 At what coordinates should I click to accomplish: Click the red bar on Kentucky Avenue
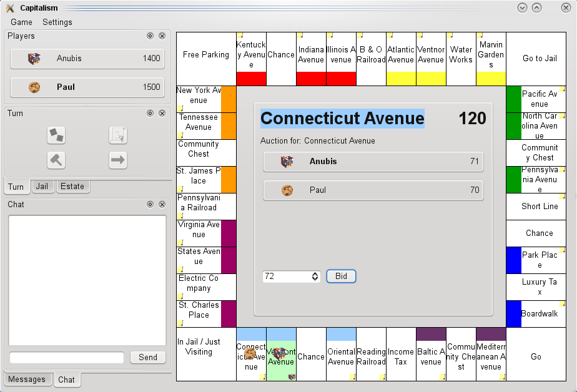251,79
